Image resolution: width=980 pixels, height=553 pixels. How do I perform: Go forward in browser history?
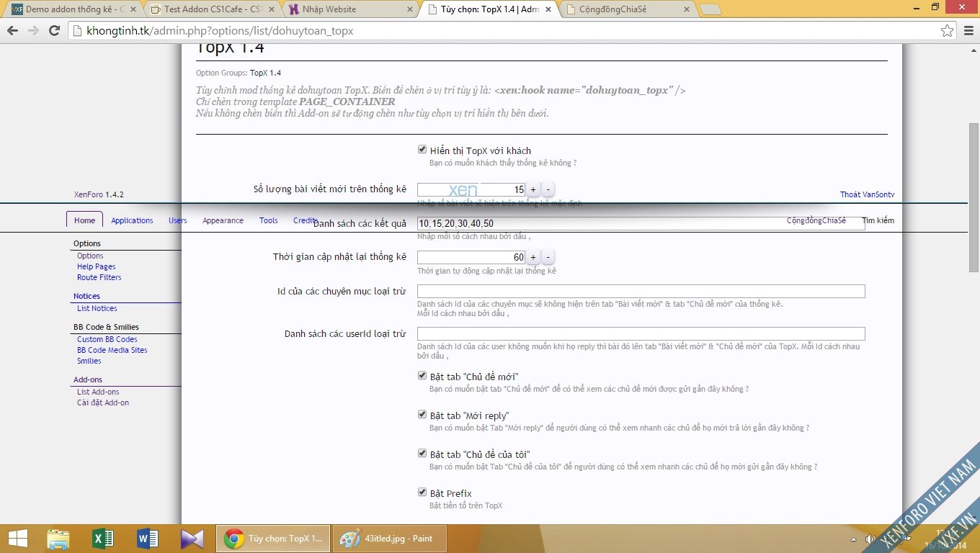click(x=33, y=31)
